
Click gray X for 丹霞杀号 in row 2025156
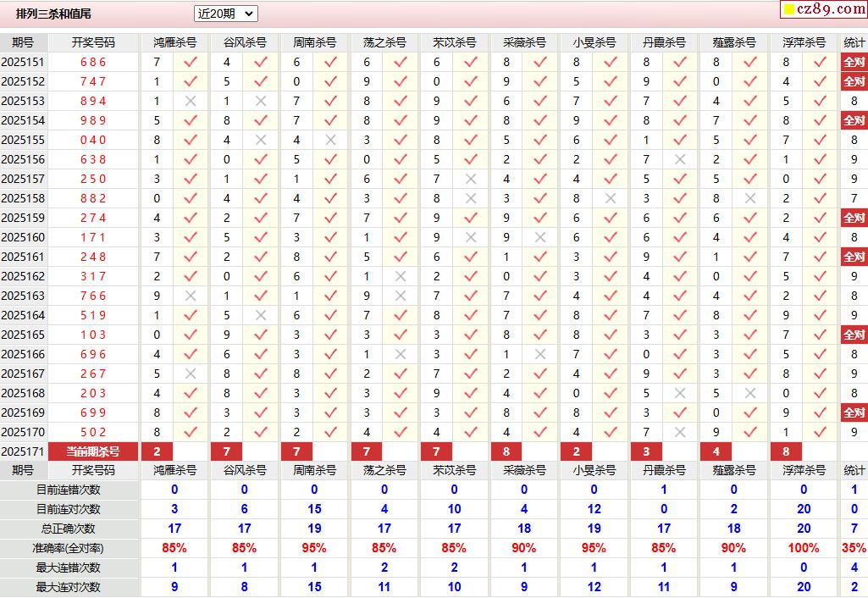[x=680, y=159]
